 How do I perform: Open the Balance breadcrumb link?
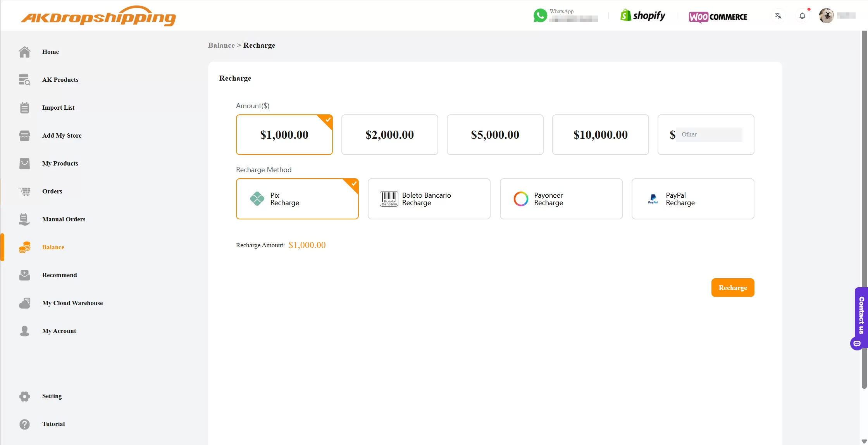[x=221, y=45]
